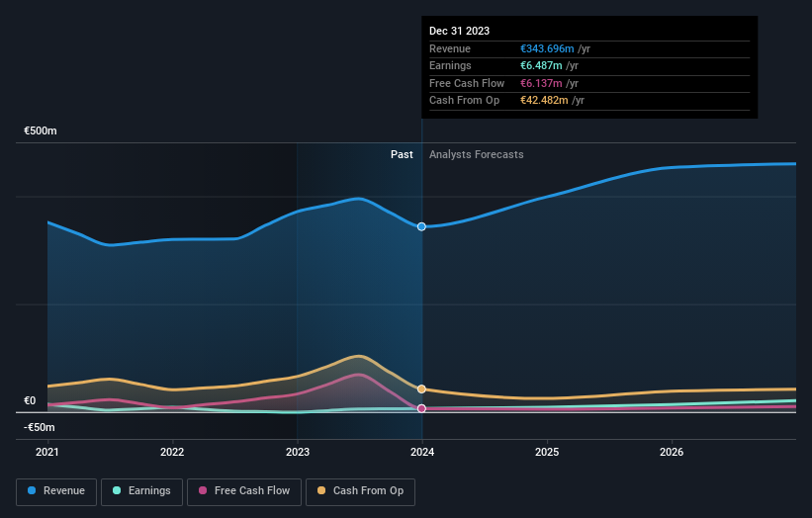Screen dimensions: 812x518
Task: Click the Free Cash Flow marker at 2024
Action: coord(421,408)
